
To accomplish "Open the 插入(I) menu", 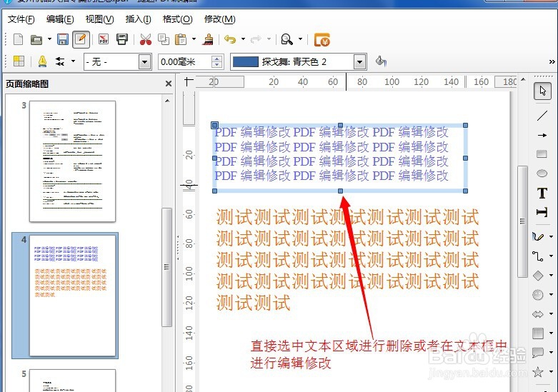I will coord(138,19).
